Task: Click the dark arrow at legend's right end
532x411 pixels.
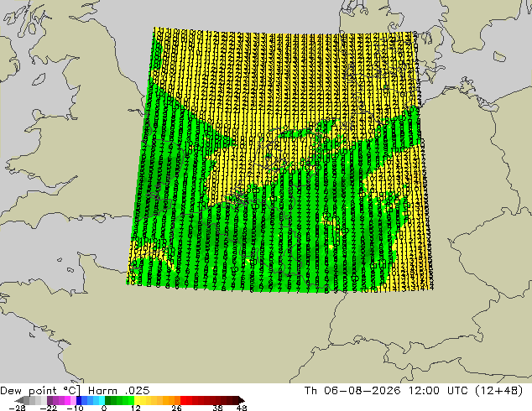Action: point(242,400)
